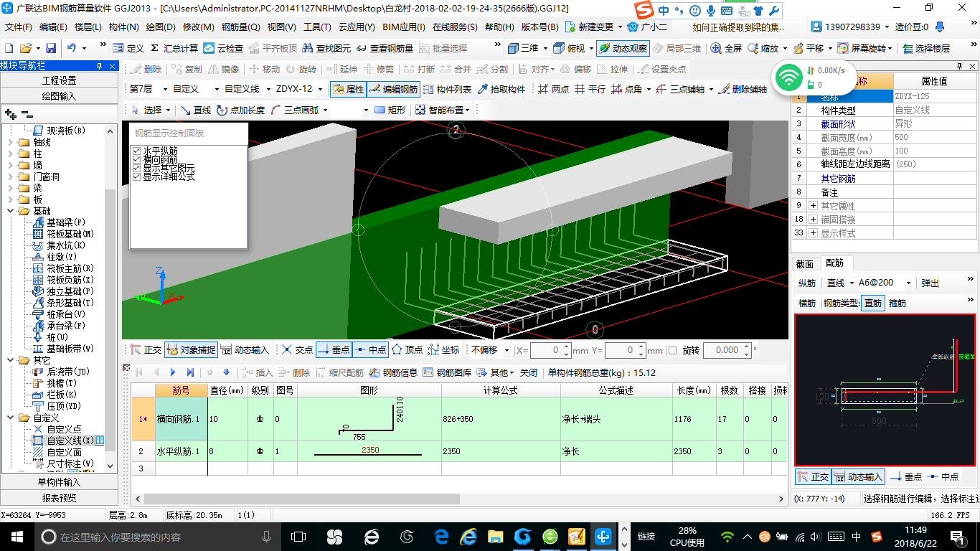Toggle 正交 orthogonal mode in main snap bar
The width and height of the screenshot is (980, 551).
coord(146,350)
